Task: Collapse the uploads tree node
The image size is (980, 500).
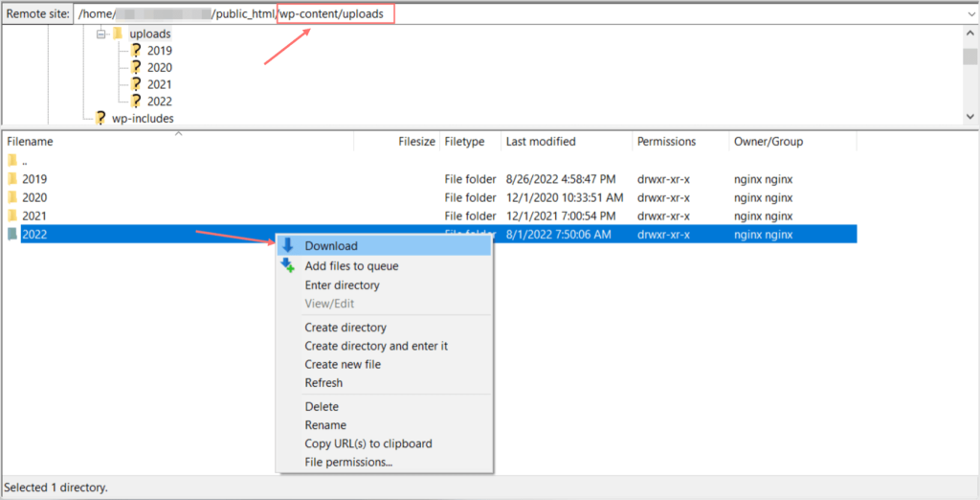Action: 100,34
